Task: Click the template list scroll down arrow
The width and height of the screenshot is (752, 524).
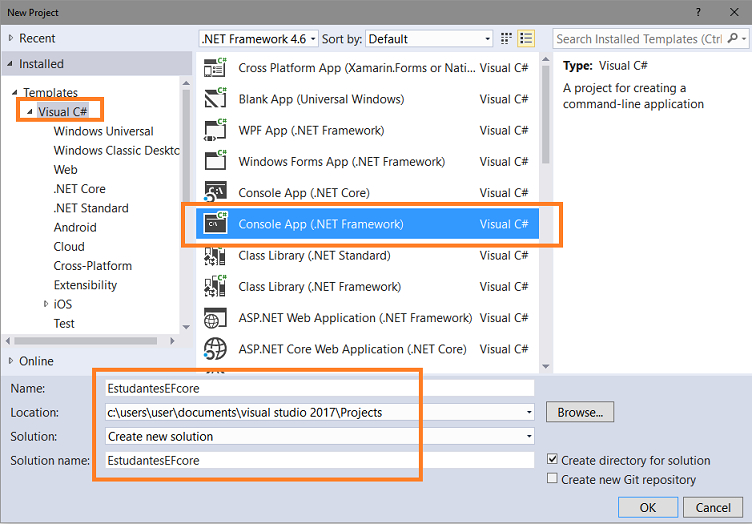Action: [x=545, y=366]
